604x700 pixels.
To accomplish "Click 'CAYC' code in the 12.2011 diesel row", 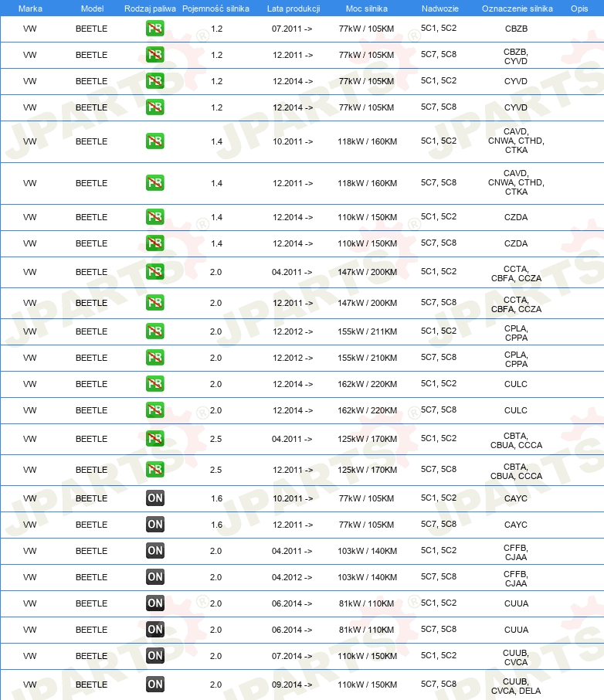I will coord(516,525).
